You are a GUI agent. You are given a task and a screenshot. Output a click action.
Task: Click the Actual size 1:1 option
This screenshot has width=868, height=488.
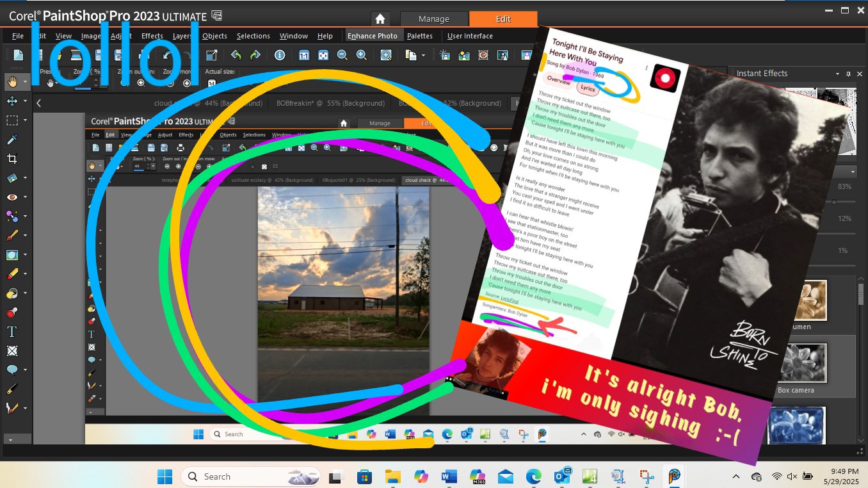[212, 83]
